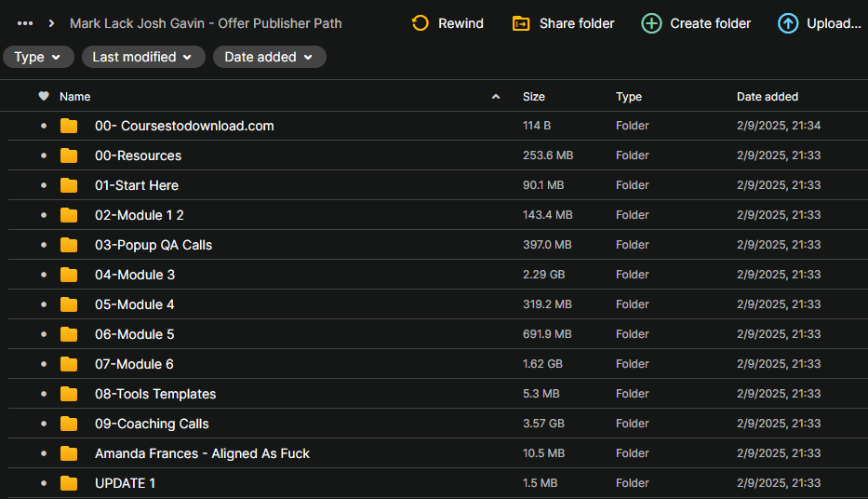Viewport: 868px width, 499px height.
Task: Click Mark Lack Josh Gavin breadcrumb path
Action: [206, 23]
